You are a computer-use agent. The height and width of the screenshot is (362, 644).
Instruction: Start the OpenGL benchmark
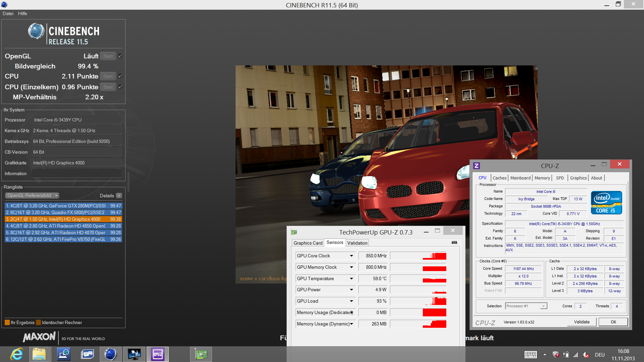(108, 56)
